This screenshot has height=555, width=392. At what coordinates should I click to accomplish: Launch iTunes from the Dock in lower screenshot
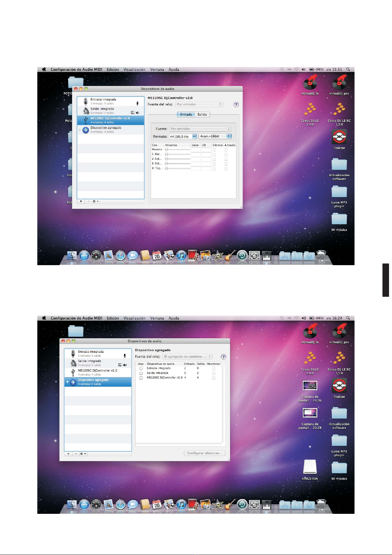(181, 504)
